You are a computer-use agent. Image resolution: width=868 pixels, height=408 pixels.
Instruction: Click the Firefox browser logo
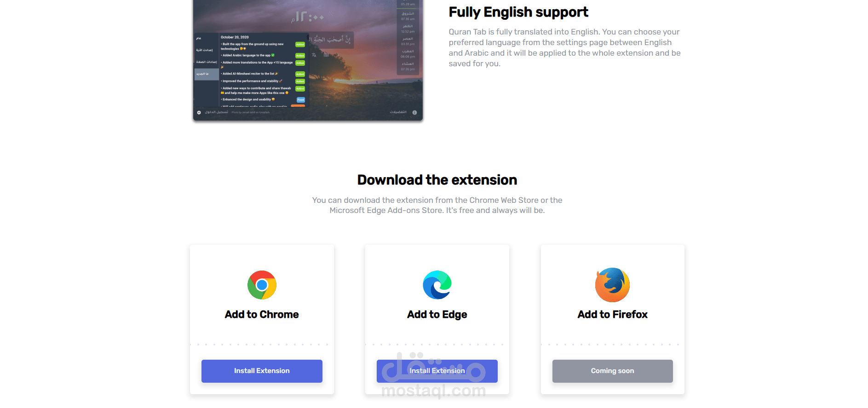[x=612, y=285]
